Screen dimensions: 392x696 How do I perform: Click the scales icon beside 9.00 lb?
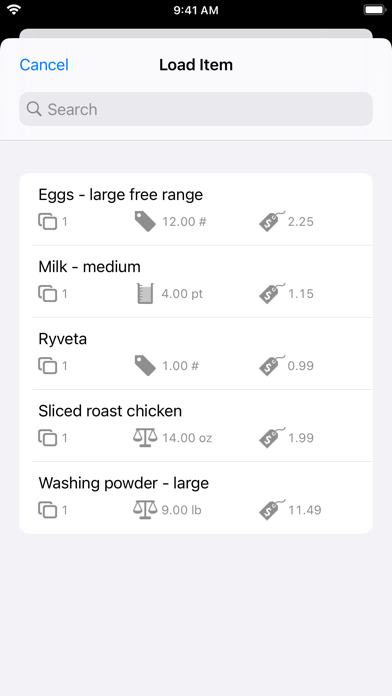pyautogui.click(x=145, y=510)
